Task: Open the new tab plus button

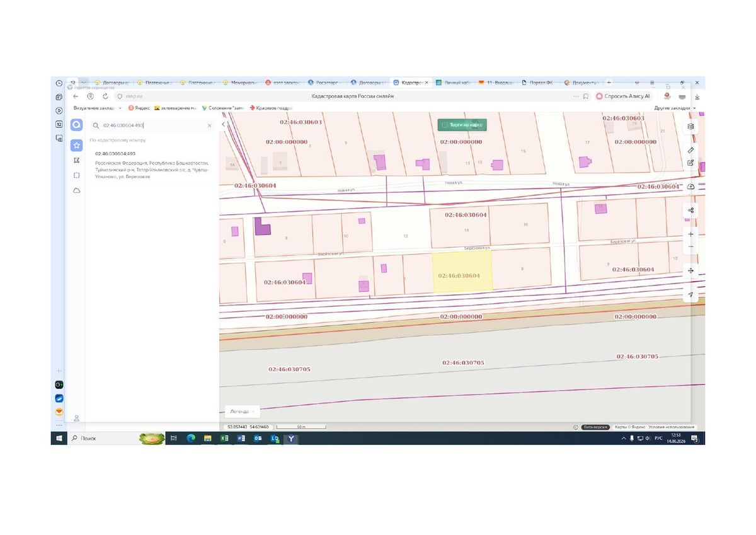Action: pyautogui.click(x=608, y=83)
